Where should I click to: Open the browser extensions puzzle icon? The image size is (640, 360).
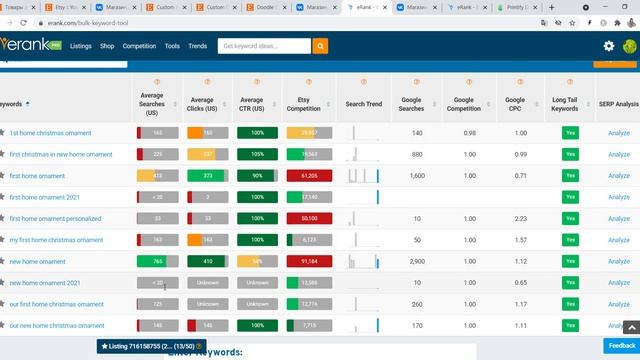click(x=617, y=23)
